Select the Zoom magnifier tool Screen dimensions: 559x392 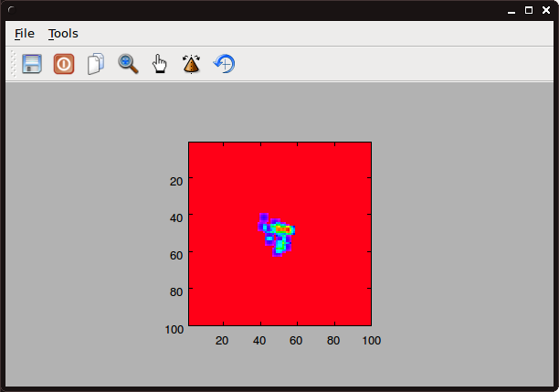tap(128, 64)
